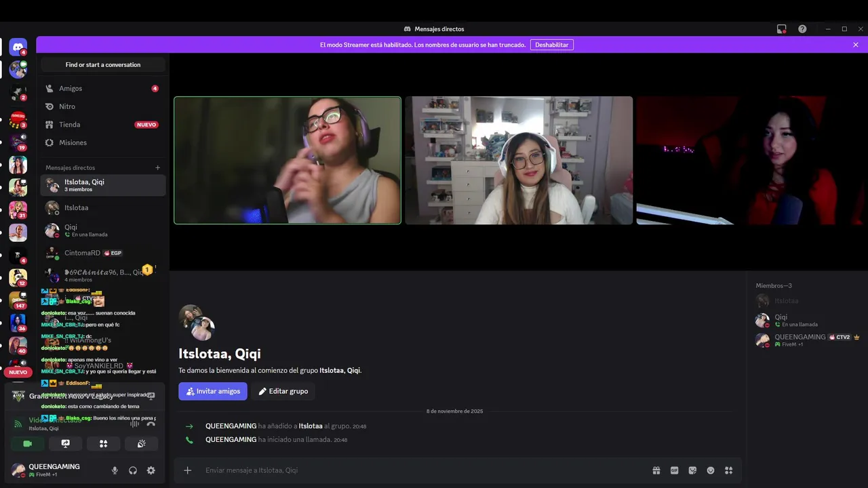Click the Grand Theft Auto V activity icon
This screenshot has height=488, width=868.
click(x=18, y=396)
